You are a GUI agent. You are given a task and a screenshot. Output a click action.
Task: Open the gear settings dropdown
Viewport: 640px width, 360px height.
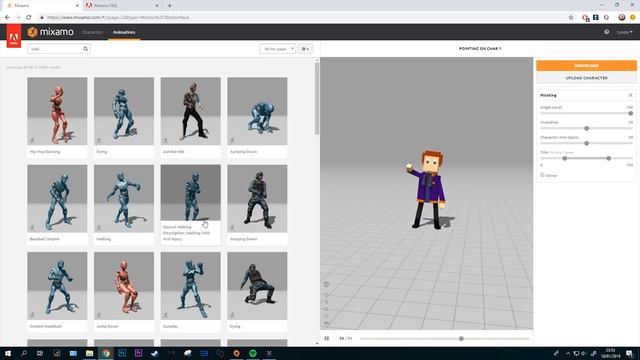305,49
